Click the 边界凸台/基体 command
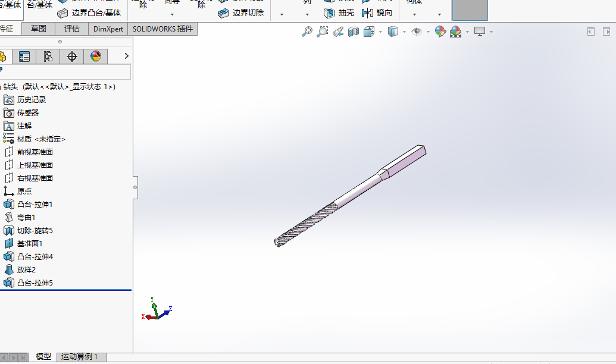Image resolution: width=616 pixels, height=364 pixels. click(89, 13)
